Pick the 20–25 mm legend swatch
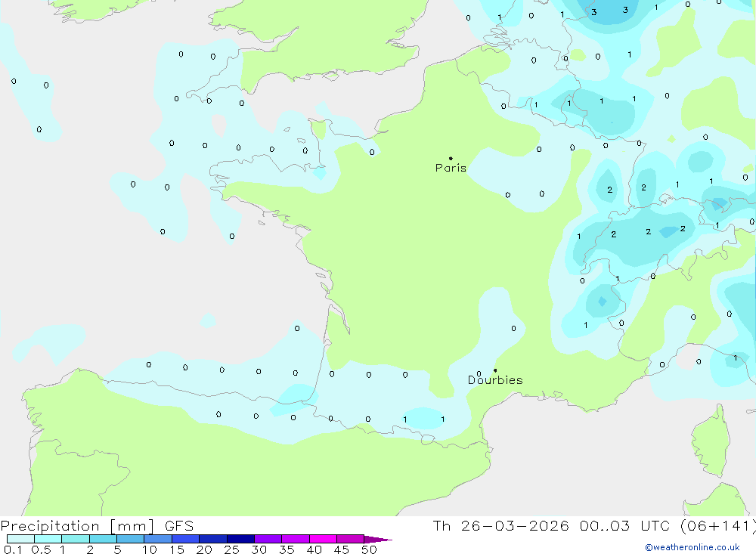Image resolution: width=756 pixels, height=554 pixels. [x=213, y=539]
